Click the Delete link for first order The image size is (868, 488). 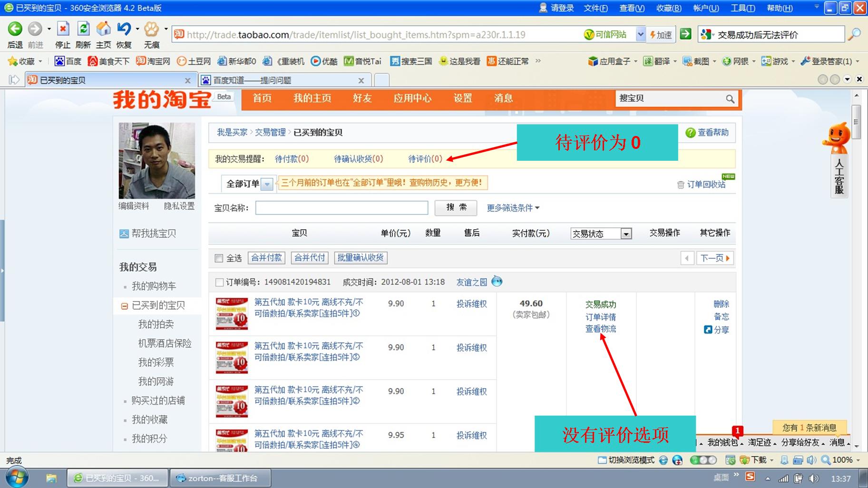[x=721, y=304]
